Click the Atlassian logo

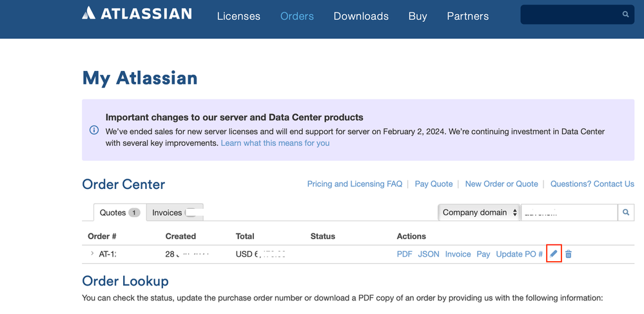pyautogui.click(x=137, y=13)
